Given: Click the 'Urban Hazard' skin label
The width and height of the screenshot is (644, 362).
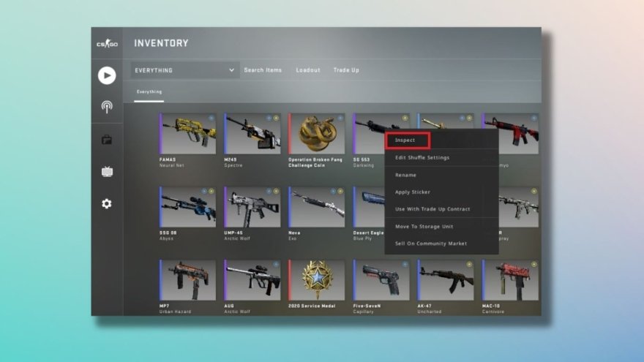Looking at the screenshot, I should 176,312.
